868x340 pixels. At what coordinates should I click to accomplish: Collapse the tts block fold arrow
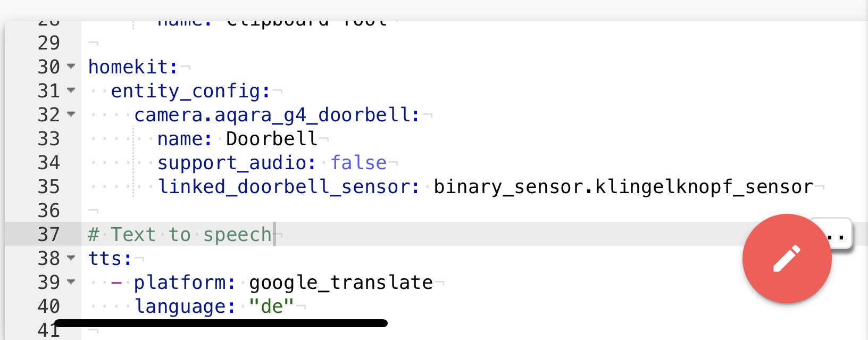click(x=71, y=259)
